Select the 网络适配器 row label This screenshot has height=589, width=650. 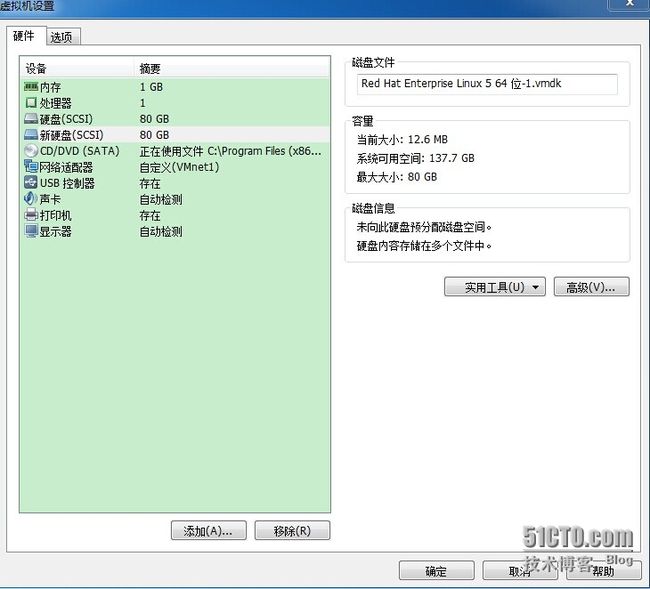66,167
